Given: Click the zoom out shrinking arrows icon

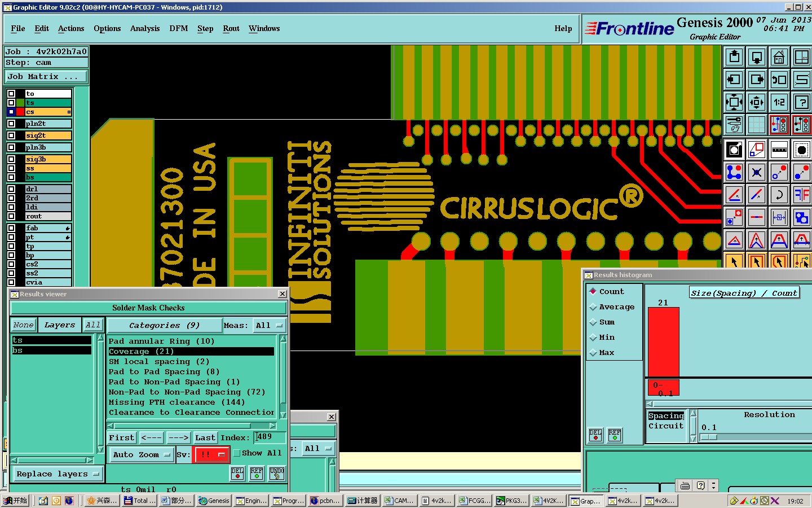Looking at the screenshot, I should pos(757,102).
